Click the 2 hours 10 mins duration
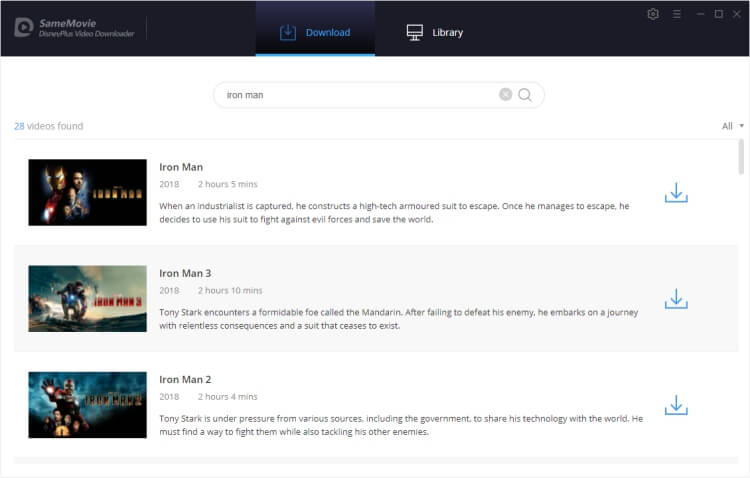Viewport: 750px width, 478px height. (230, 290)
